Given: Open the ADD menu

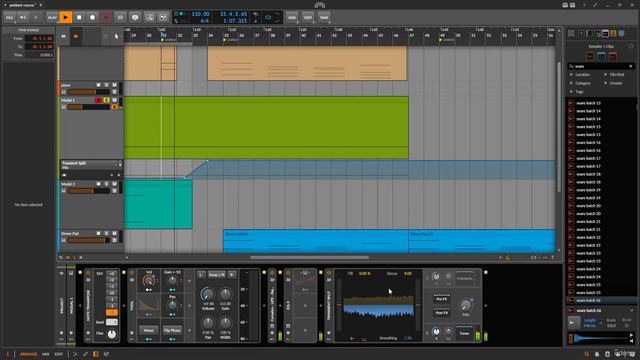Looking at the screenshot, I should pyautogui.click(x=291, y=18).
